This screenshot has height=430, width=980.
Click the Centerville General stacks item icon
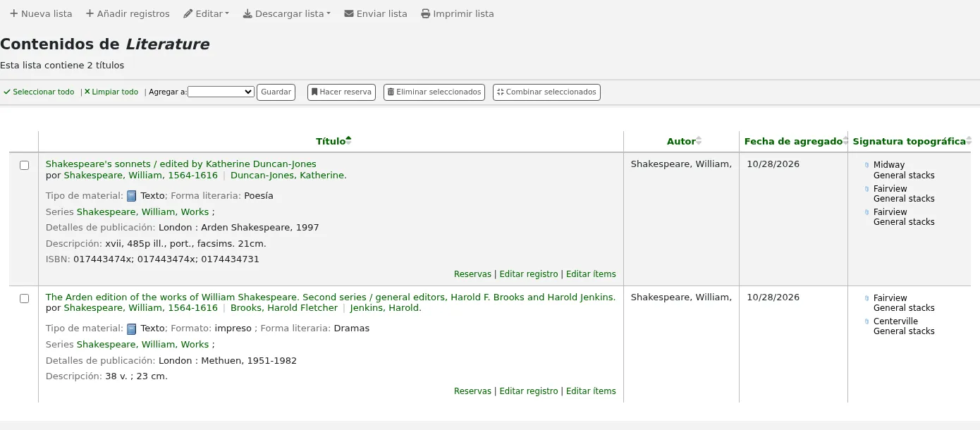pos(866,321)
